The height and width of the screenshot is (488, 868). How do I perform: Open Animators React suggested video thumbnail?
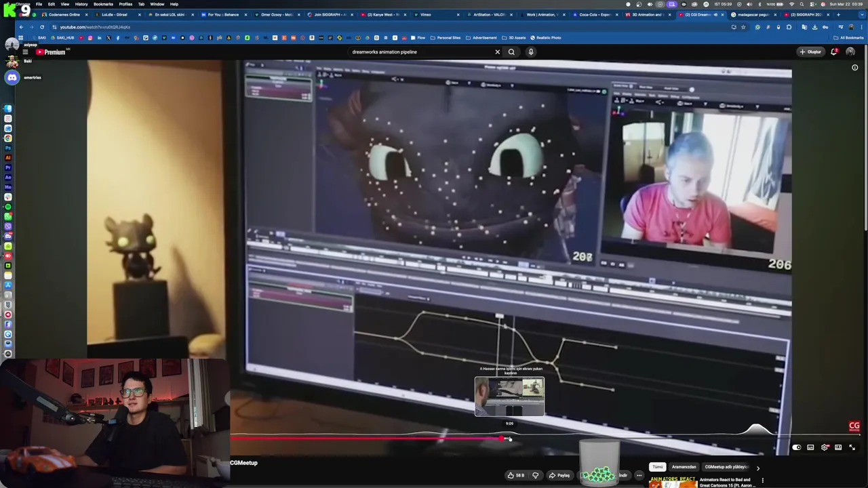coord(673,483)
